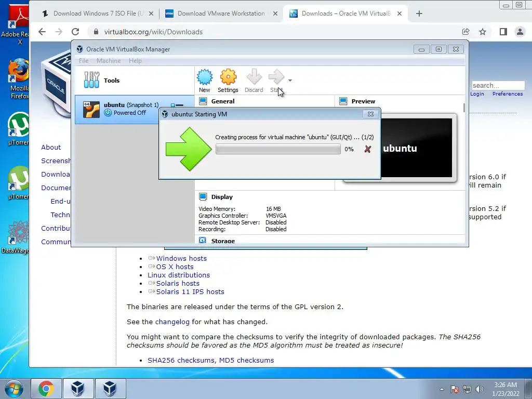Click the Video Memory 16 MB value
Screen dimensions: 532x399
(273, 209)
